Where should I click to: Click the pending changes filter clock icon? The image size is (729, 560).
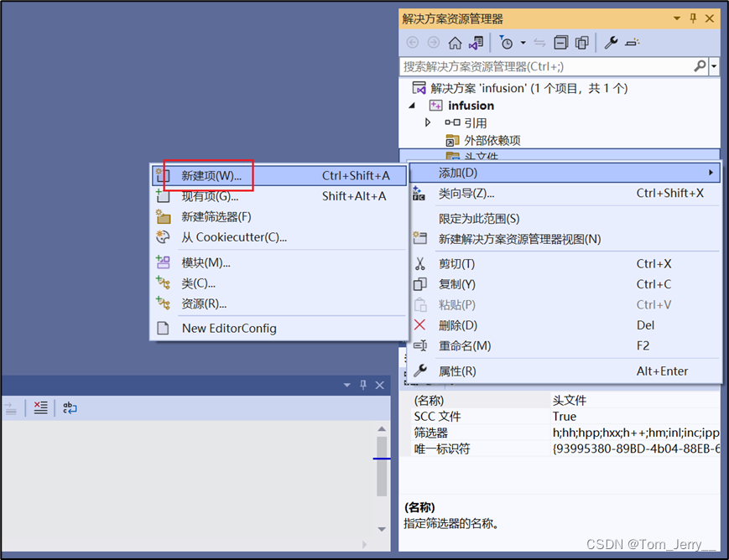506,43
